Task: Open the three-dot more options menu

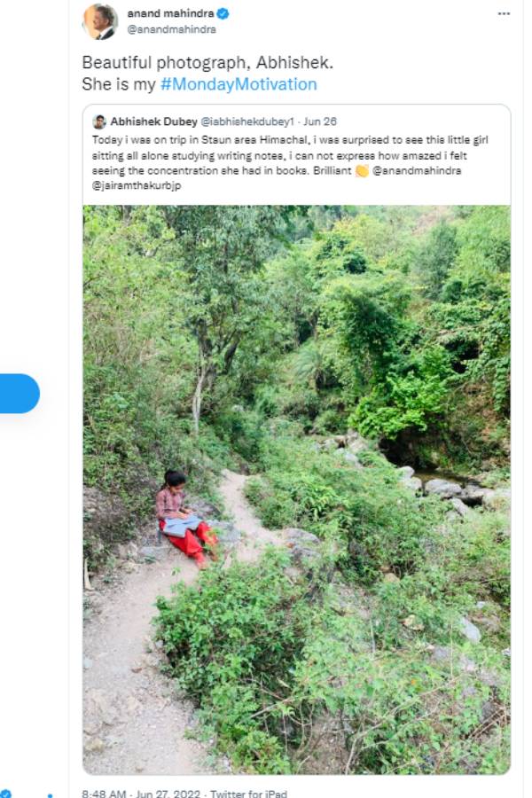Action: [x=504, y=13]
